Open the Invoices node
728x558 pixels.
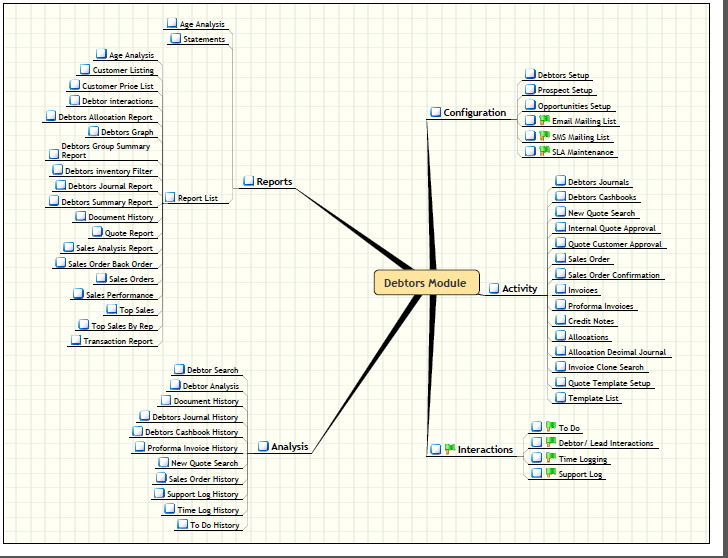pos(582,290)
